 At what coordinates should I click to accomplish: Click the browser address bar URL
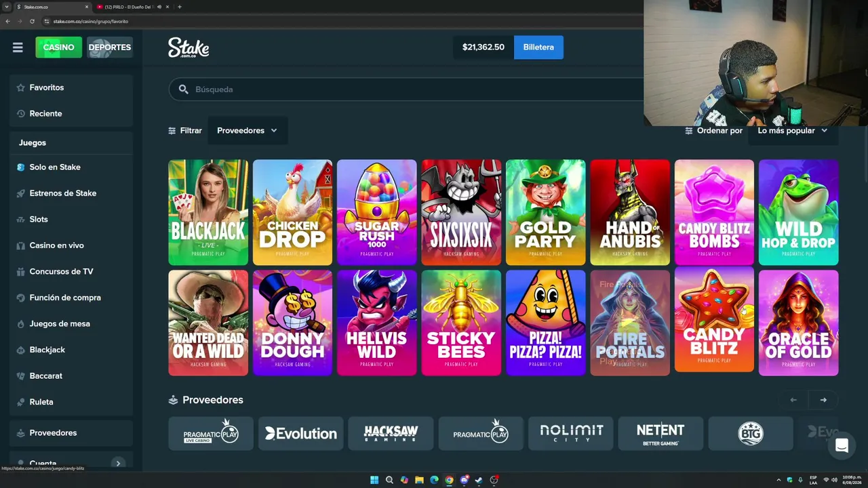(91, 21)
